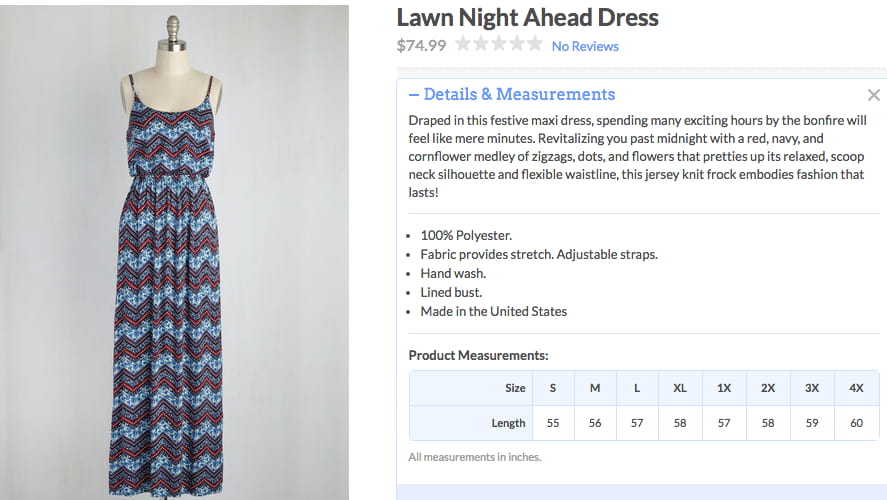The width and height of the screenshot is (887, 500).
Task: Select the XL size column header
Action: coord(680,388)
